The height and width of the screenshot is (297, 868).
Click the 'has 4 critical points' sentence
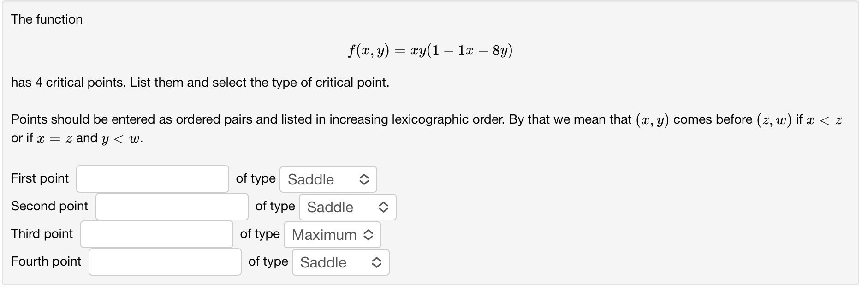click(x=200, y=83)
